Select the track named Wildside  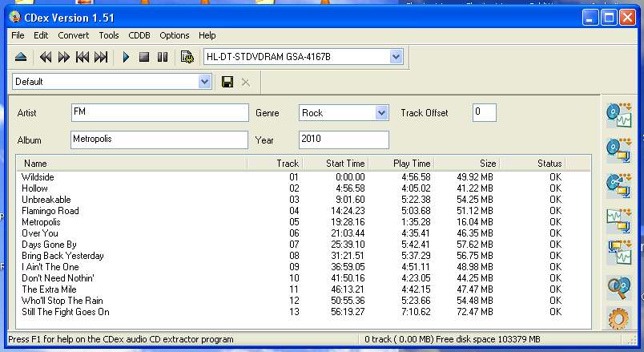(x=38, y=177)
